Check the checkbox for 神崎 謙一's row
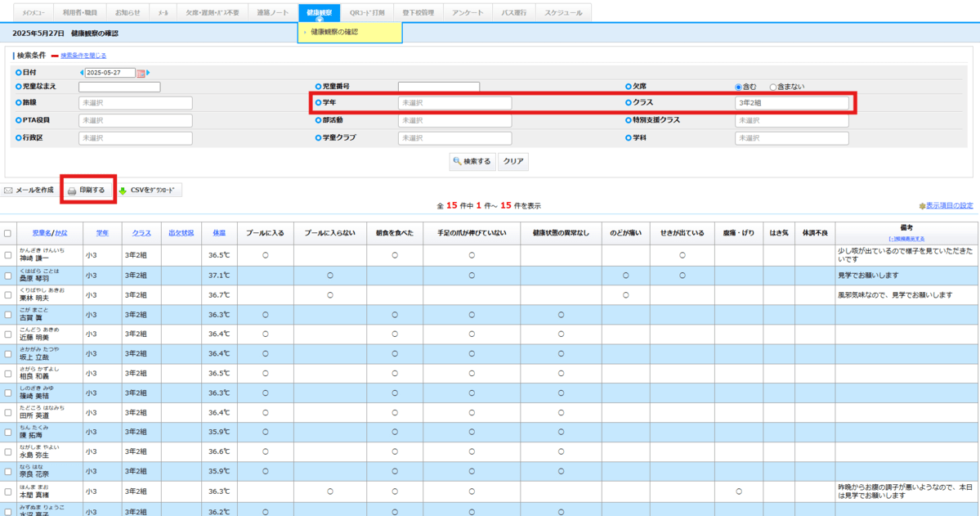980x516 pixels. 7,255
